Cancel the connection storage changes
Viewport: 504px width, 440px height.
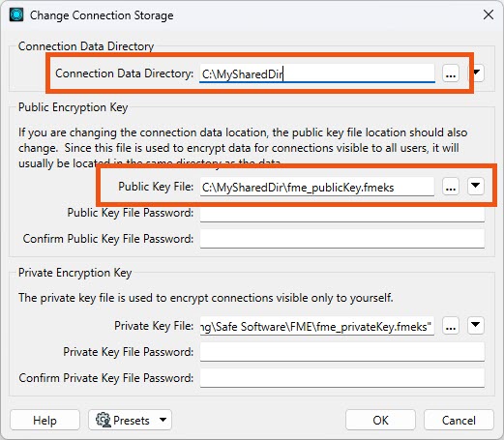click(x=459, y=420)
